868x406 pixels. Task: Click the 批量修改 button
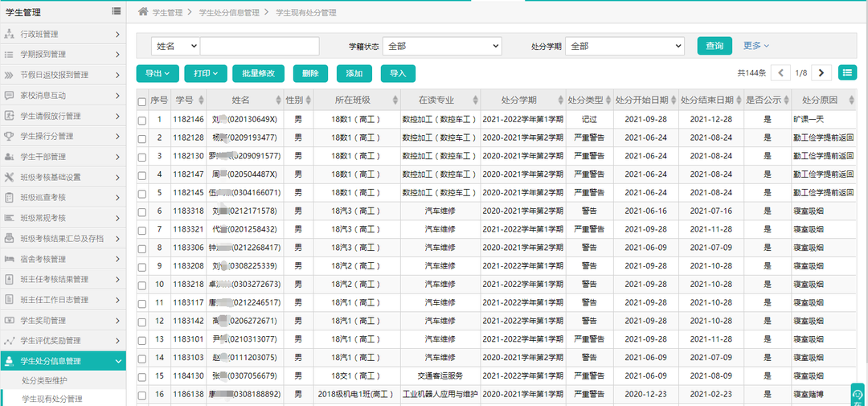coord(258,73)
